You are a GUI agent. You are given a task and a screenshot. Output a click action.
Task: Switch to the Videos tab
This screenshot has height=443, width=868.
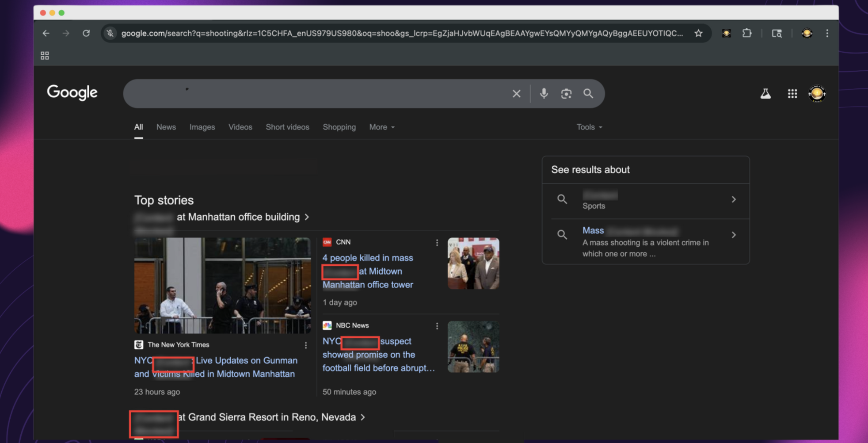(240, 127)
